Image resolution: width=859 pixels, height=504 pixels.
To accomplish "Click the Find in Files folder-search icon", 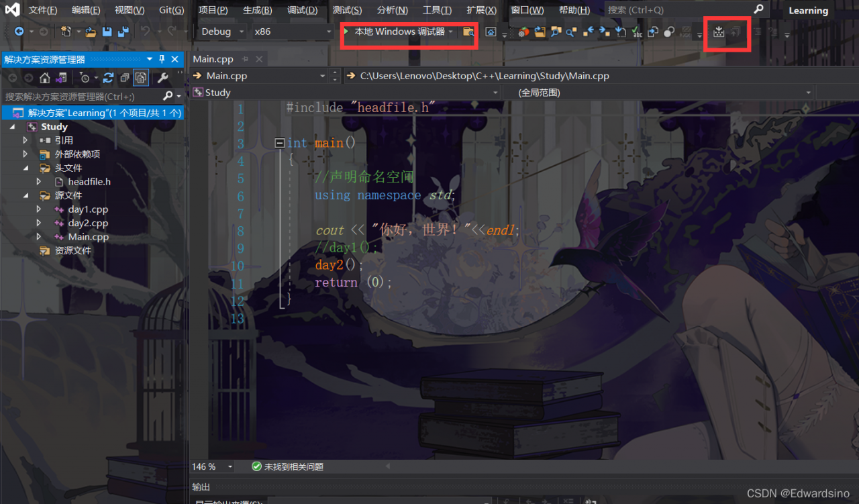I will (x=468, y=32).
